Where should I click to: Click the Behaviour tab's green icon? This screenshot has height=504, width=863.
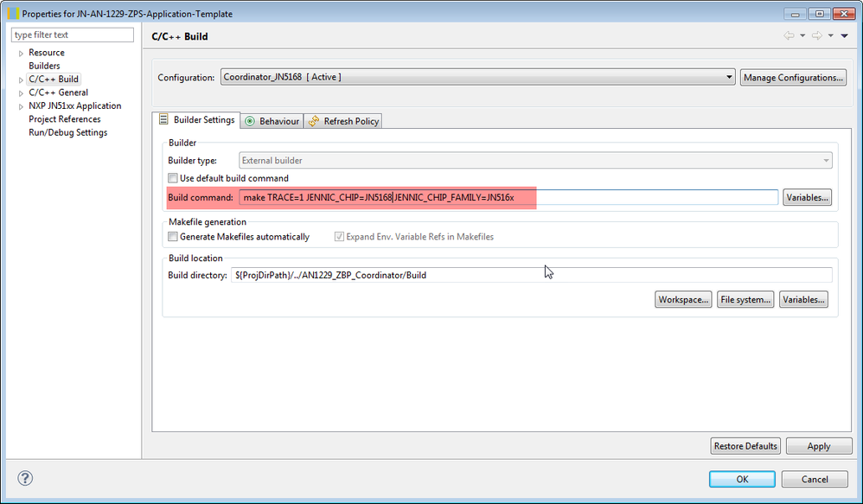tap(250, 121)
